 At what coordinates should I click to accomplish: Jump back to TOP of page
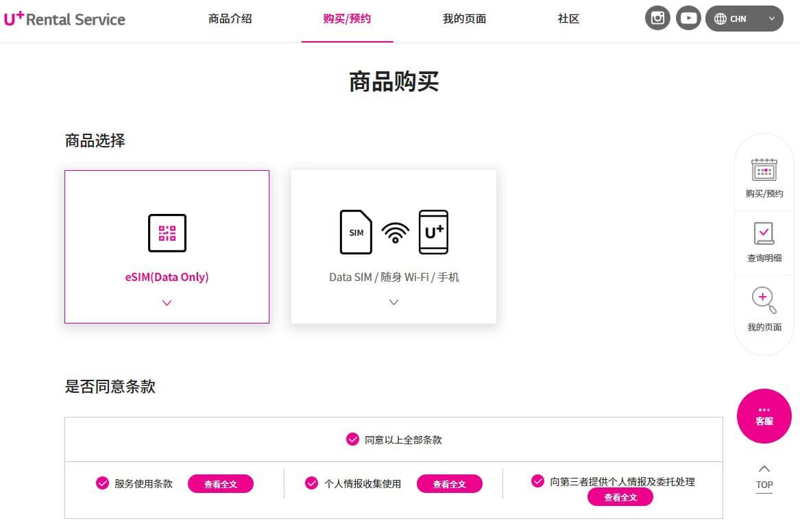click(764, 479)
